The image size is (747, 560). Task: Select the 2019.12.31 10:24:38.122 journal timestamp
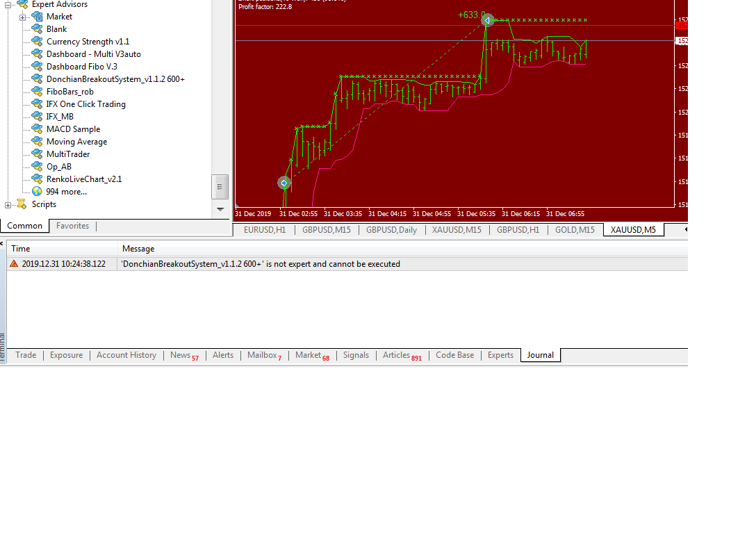64,264
